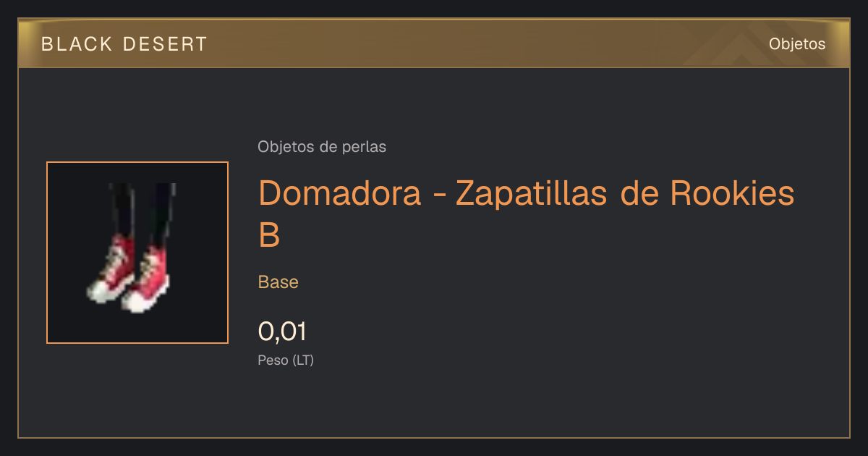
Task: Click the word Domadora in the title
Action: (x=340, y=193)
